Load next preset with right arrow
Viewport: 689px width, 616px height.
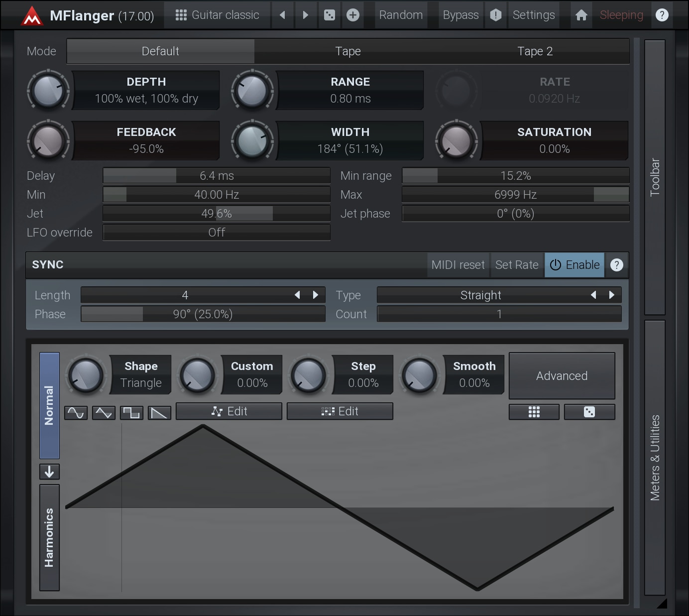pos(306,15)
